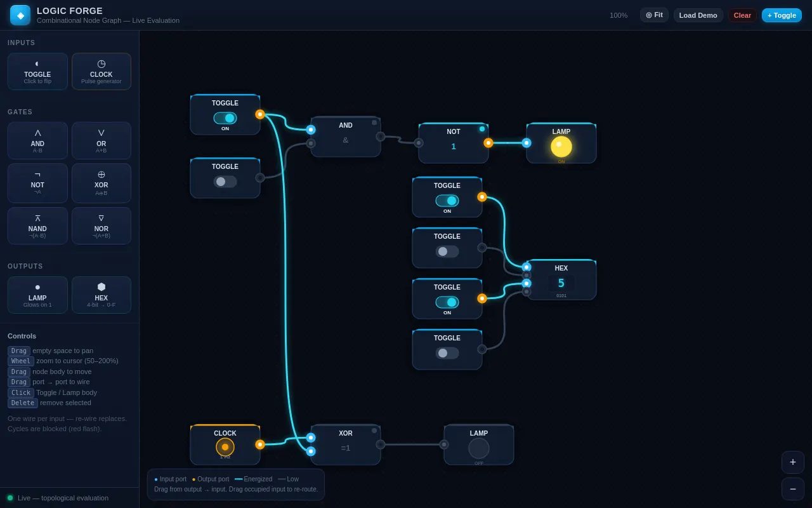812x508 pixels.
Task: Click the 100% zoom level readout
Action: click(x=619, y=15)
